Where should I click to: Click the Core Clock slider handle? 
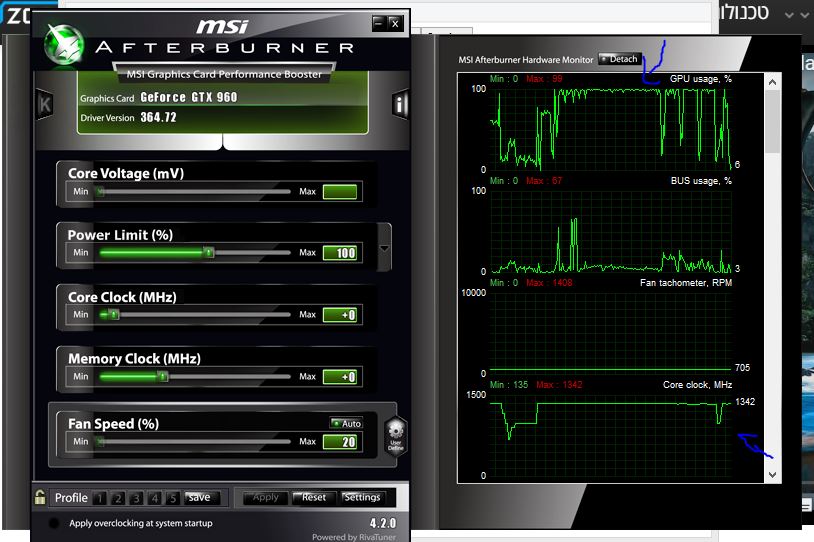tap(114, 315)
